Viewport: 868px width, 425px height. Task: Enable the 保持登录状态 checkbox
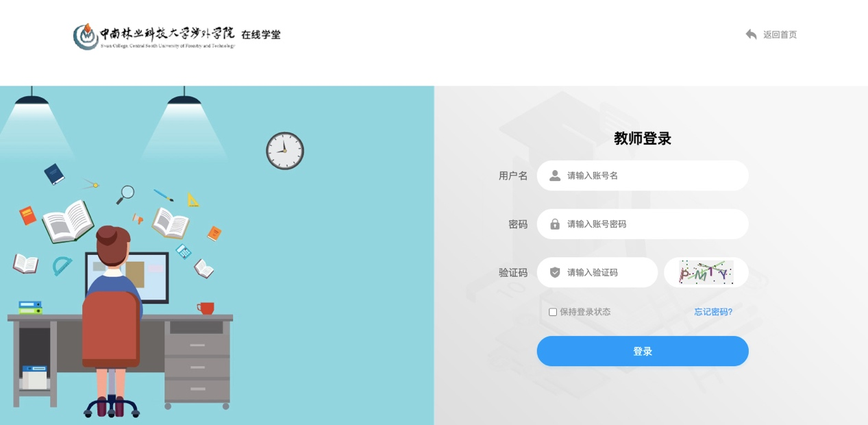point(553,312)
